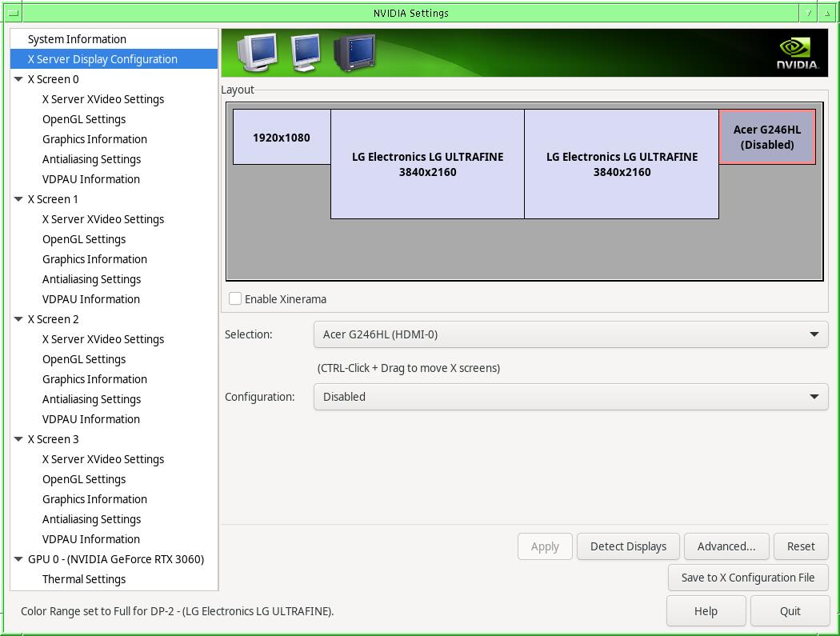The height and width of the screenshot is (636, 840).
Task: Select the left LG ULTRAFINE display box
Action: click(427, 164)
